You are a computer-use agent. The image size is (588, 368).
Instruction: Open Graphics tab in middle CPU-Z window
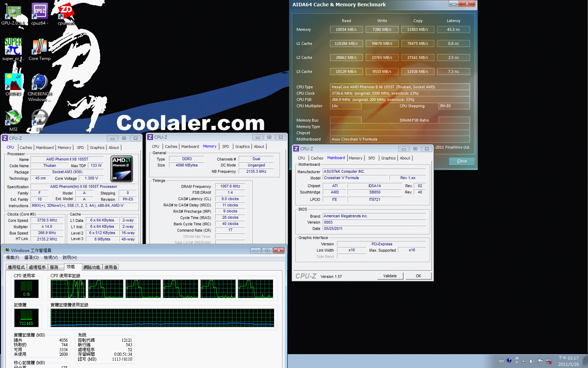pyautogui.click(x=243, y=146)
